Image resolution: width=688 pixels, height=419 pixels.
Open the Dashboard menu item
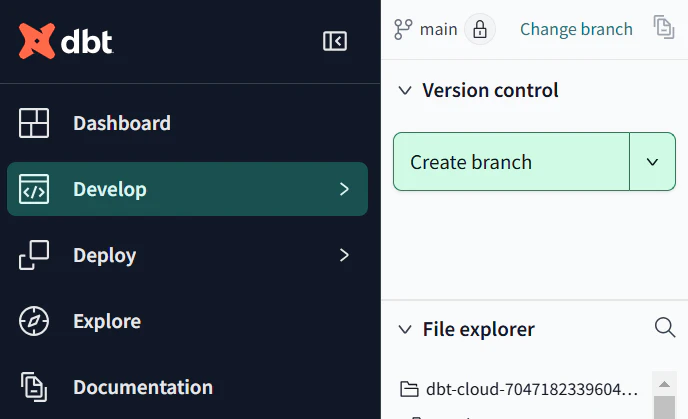pos(187,123)
